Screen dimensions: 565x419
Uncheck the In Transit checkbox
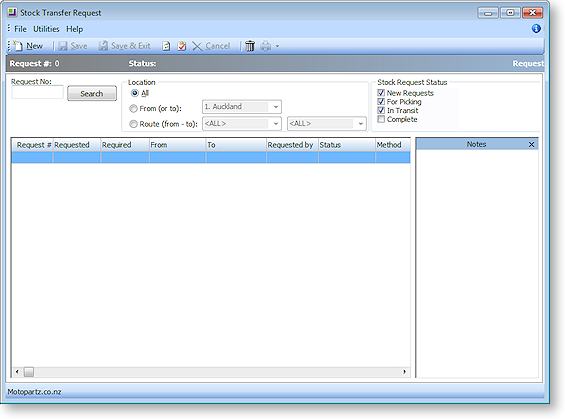pos(381,110)
